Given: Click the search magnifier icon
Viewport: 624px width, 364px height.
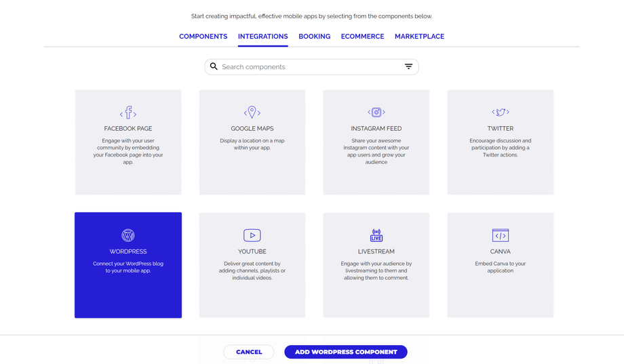Looking at the screenshot, I should tap(214, 66).
